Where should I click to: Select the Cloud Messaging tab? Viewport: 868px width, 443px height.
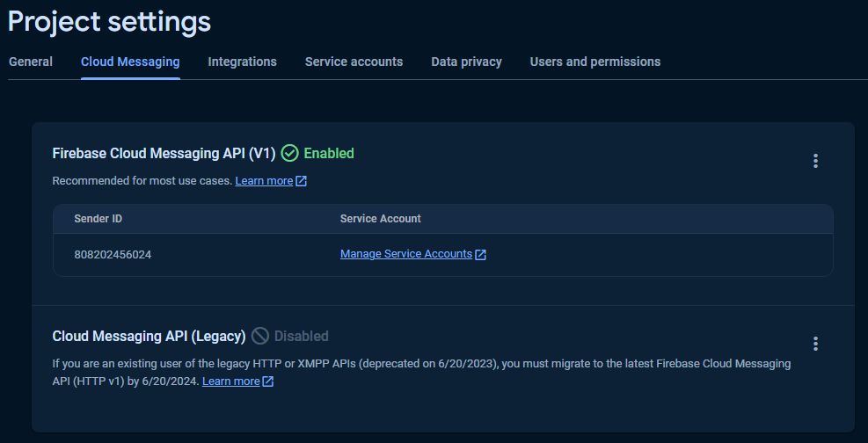point(130,62)
